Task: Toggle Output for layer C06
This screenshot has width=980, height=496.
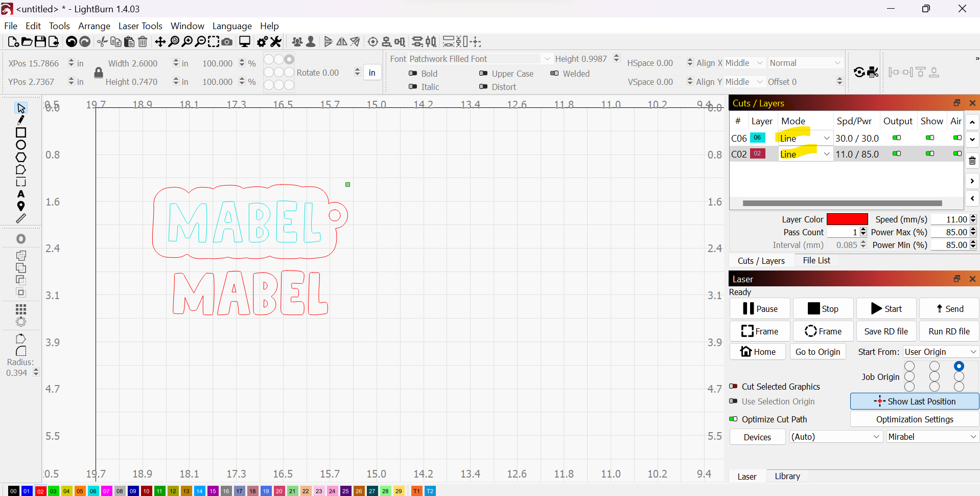Action: click(x=897, y=138)
